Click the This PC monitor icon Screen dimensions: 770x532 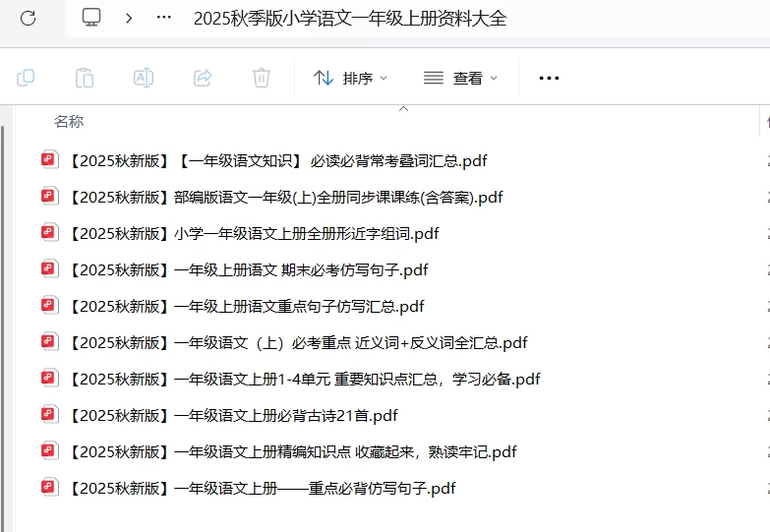(x=91, y=18)
